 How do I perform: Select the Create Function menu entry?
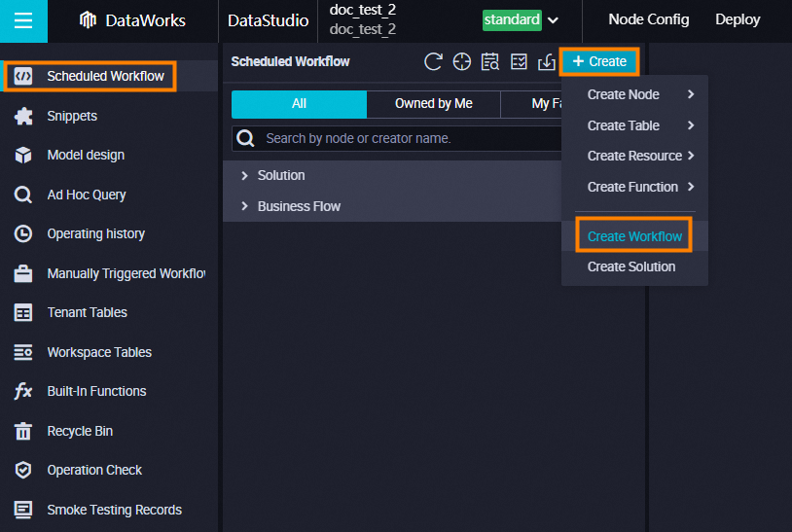634,187
